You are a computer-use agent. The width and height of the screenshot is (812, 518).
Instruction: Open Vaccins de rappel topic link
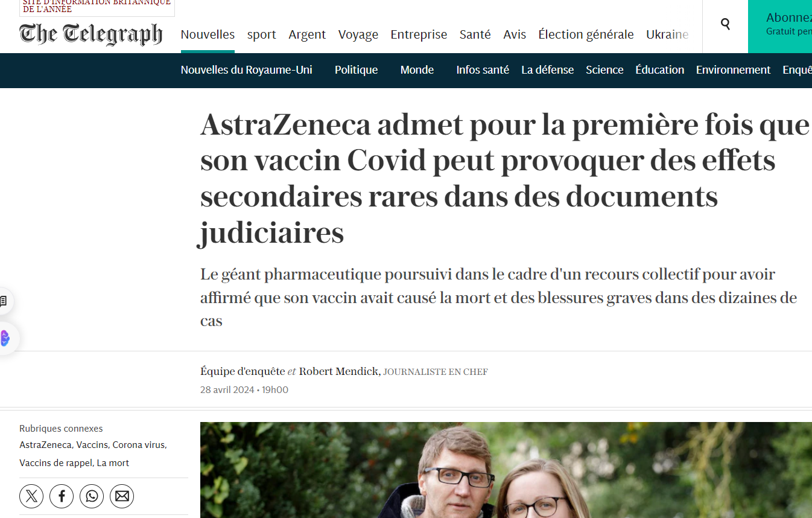click(56, 463)
